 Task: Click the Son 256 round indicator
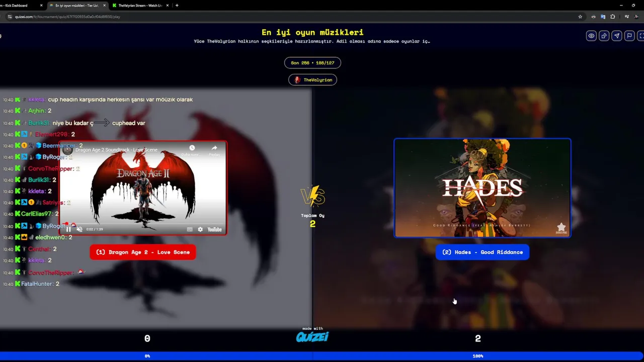pos(312,63)
